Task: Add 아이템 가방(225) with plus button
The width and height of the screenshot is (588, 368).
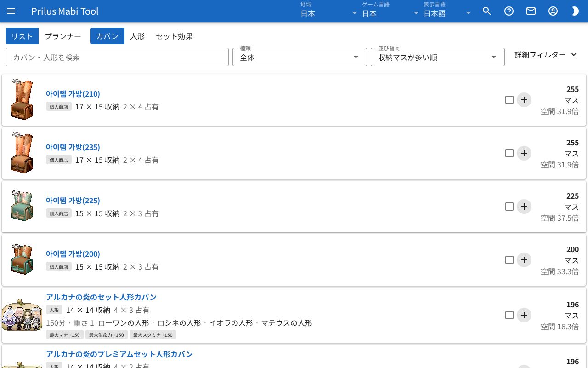Action: 524,207
